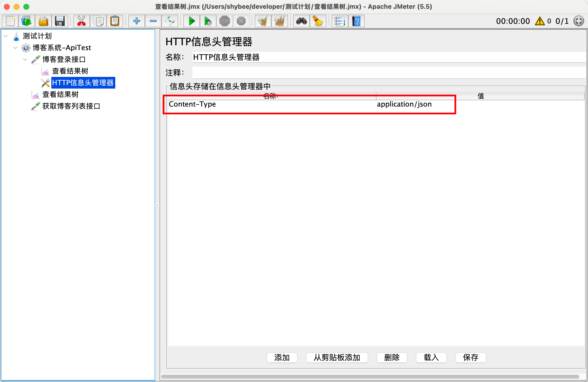Click the 注释 comment field
This screenshot has height=382, width=588.
[x=389, y=73]
